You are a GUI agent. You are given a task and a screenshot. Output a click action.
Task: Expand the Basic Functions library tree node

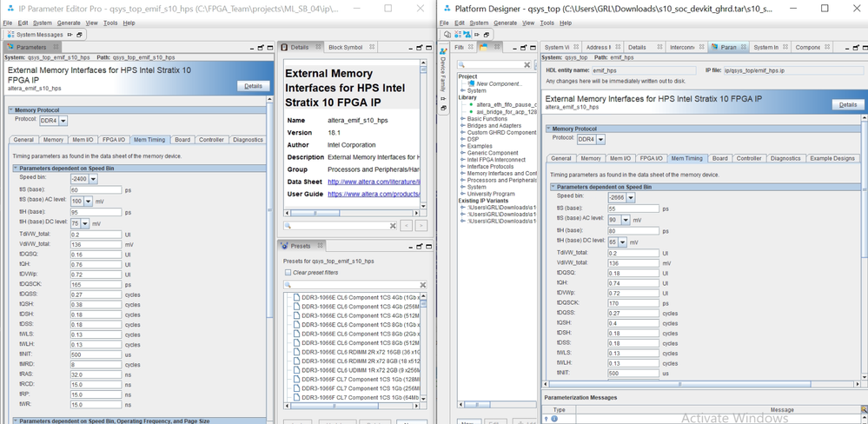pos(462,119)
